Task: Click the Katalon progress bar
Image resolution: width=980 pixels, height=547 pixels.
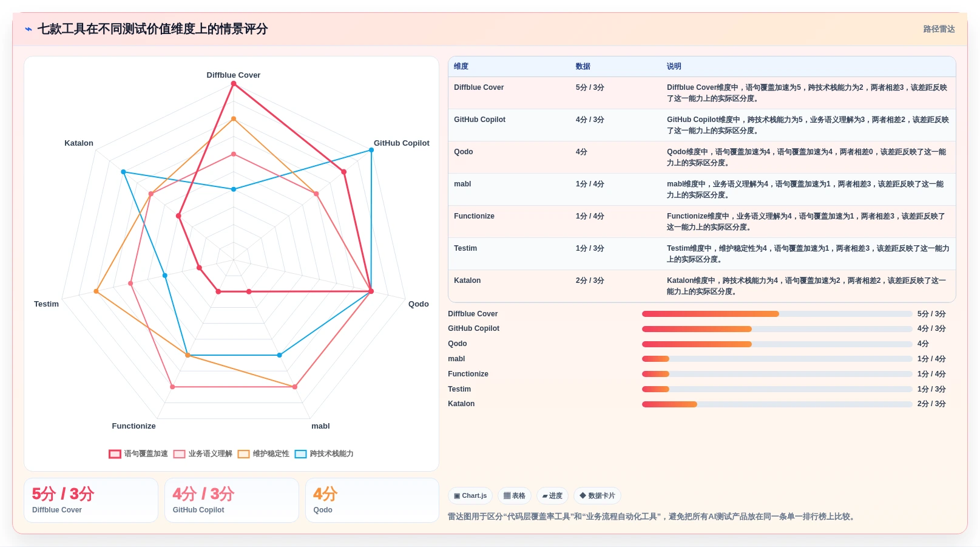Action: tap(777, 404)
